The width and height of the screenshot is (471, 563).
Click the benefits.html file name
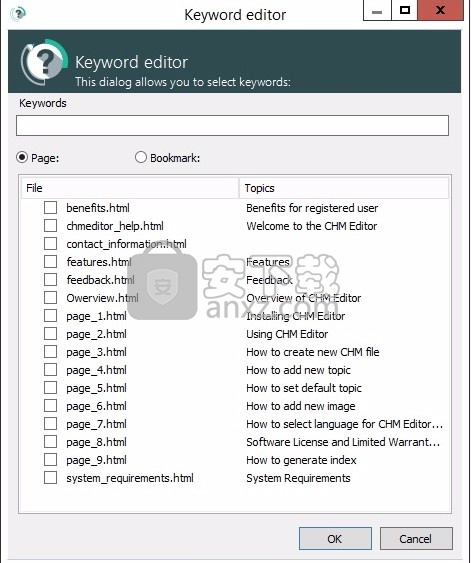point(98,208)
